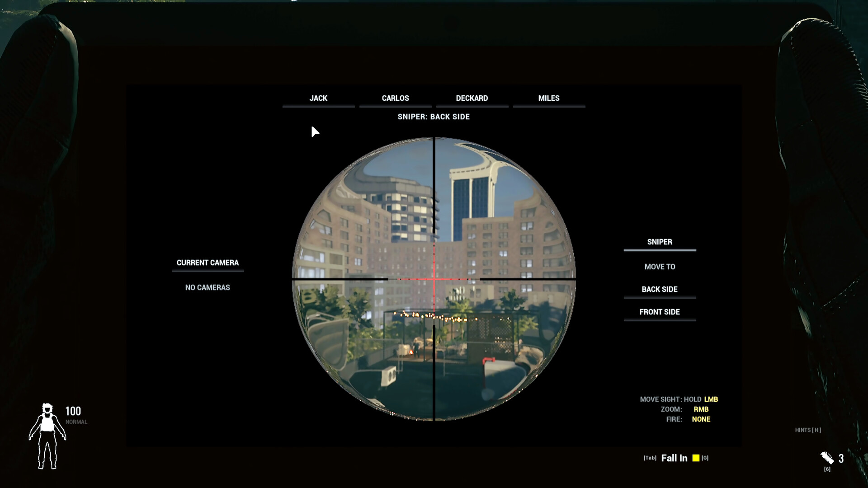Switch to Carlos's camera view
This screenshot has height=488, width=868.
point(395,98)
